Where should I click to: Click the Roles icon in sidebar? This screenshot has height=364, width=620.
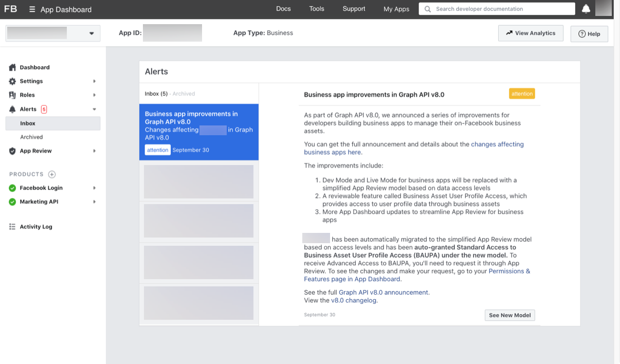tap(12, 95)
